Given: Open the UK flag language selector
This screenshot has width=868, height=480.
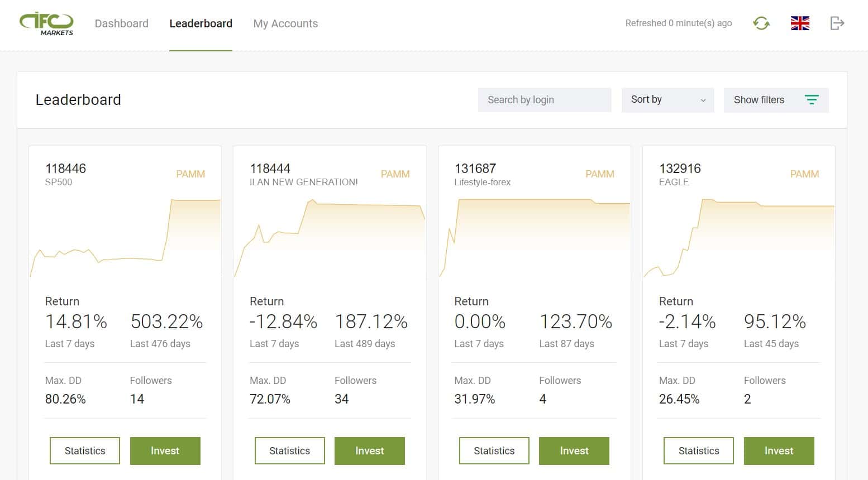Looking at the screenshot, I should pyautogui.click(x=800, y=23).
